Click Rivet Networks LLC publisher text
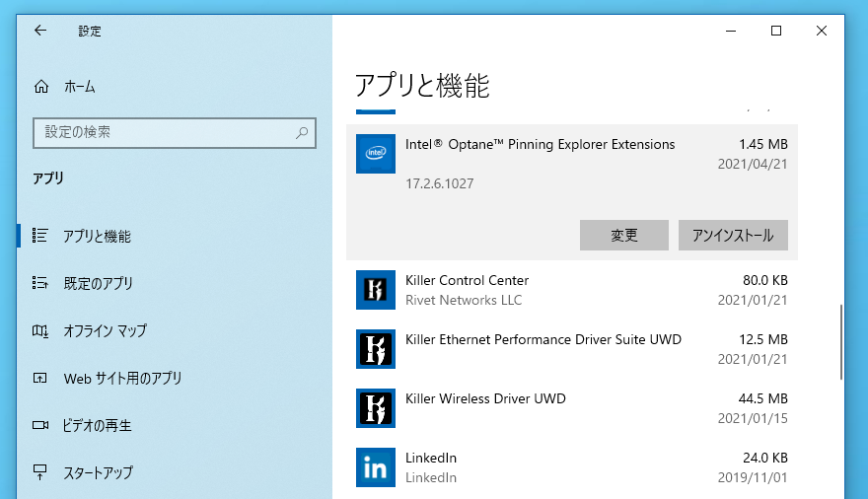868x499 pixels. (x=464, y=300)
